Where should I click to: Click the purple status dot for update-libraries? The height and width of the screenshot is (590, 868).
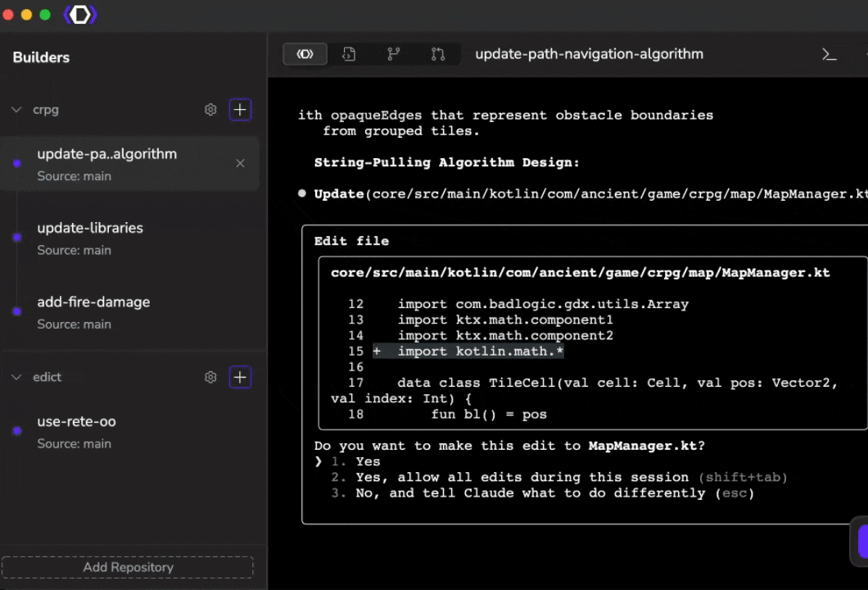[x=17, y=237]
